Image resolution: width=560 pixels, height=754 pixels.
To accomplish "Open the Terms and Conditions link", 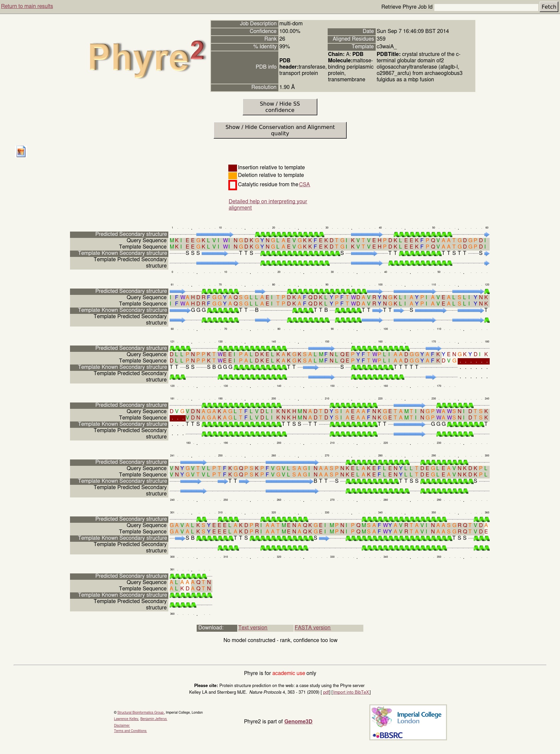I will (x=130, y=731).
